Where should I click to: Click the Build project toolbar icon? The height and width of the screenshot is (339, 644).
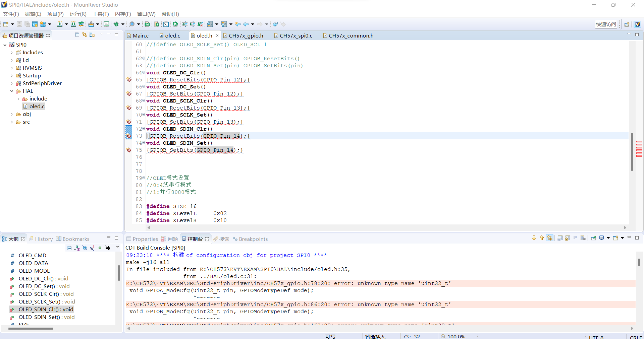click(60, 24)
